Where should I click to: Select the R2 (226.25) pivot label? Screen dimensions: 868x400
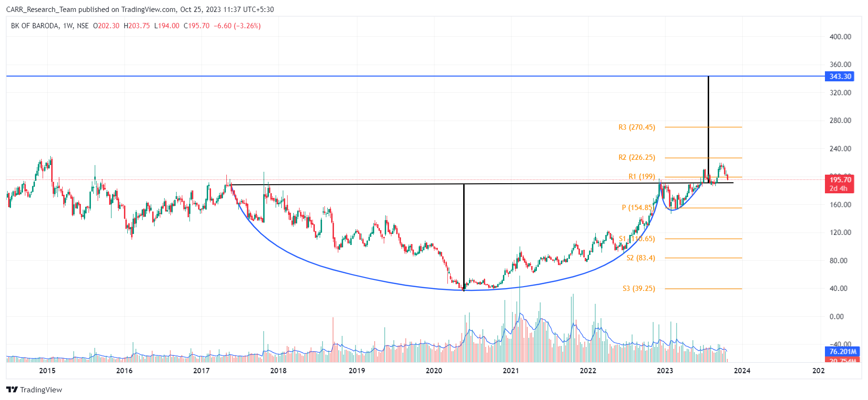(x=636, y=157)
